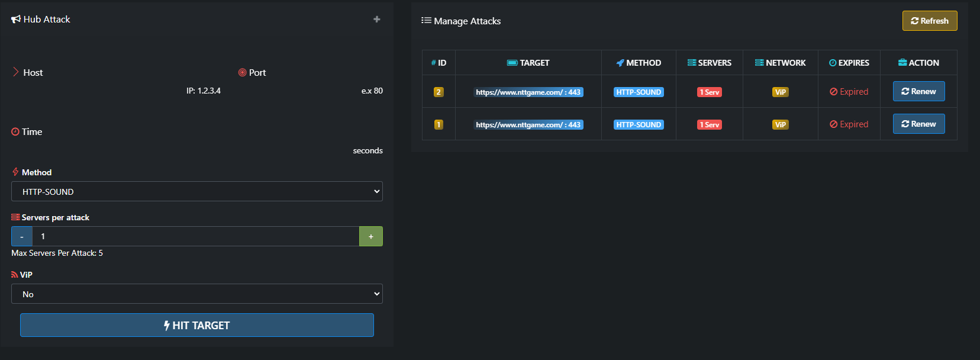Focus the Servers per attack number field
The width and height of the screenshot is (980, 360).
[x=196, y=236]
